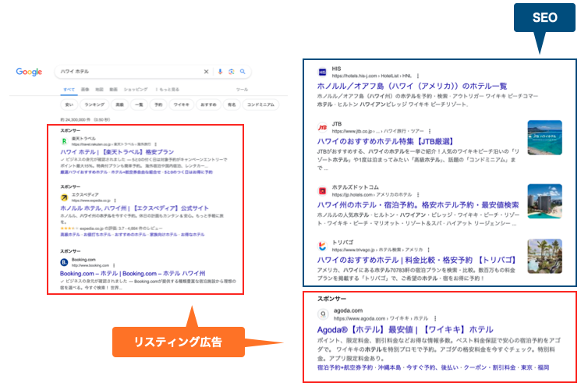Click into the ハワイ ホテル search field
This screenshot has height=390, width=588.
125,72
